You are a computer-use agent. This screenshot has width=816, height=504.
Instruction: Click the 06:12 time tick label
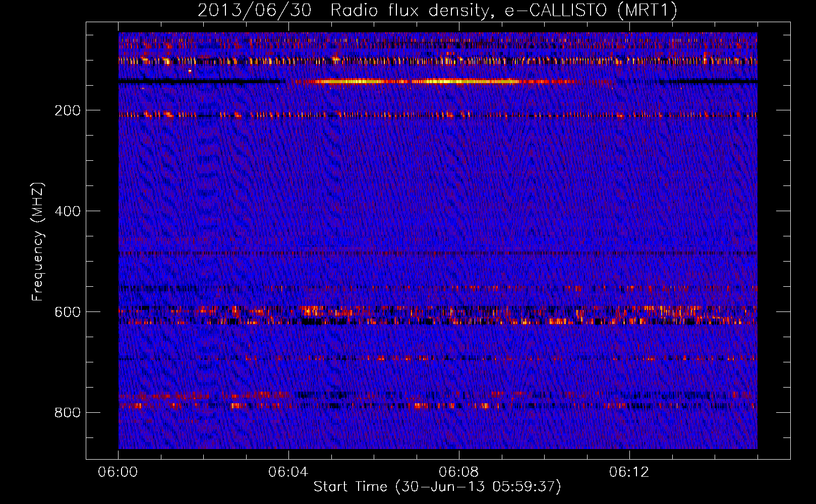pos(629,472)
